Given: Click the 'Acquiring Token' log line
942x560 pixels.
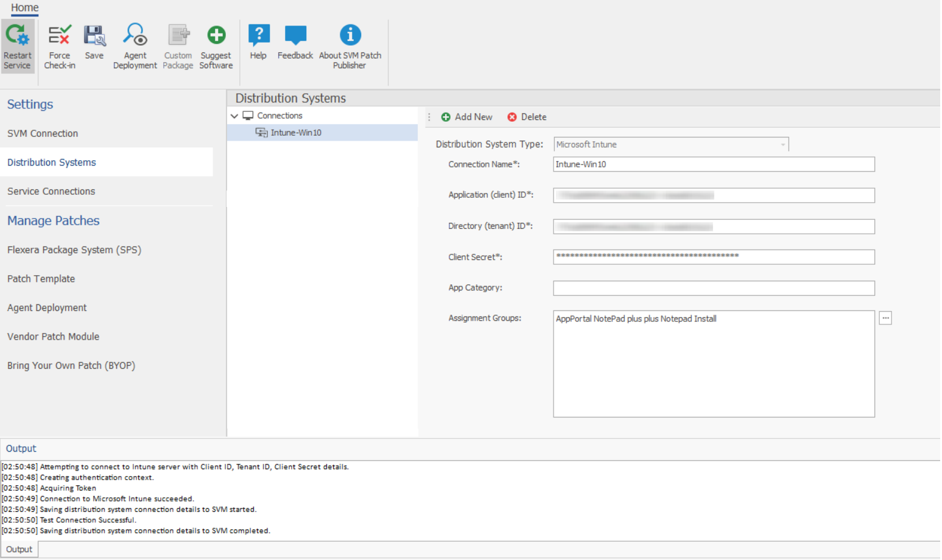Looking at the screenshot, I should coord(49,488).
